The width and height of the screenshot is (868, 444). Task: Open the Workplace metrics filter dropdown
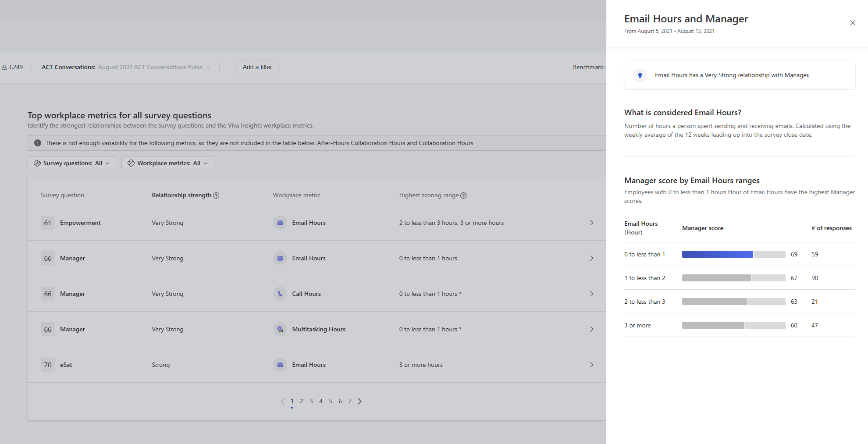(167, 163)
